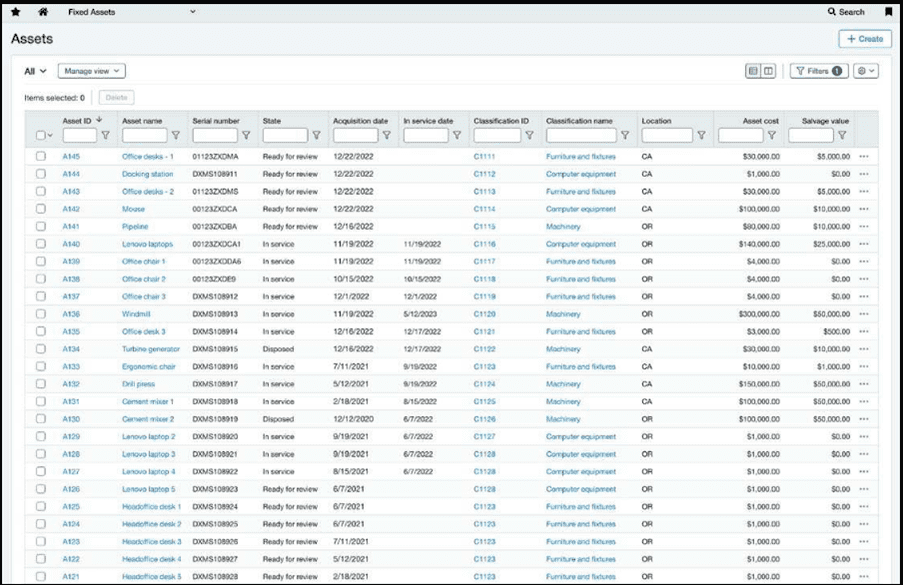Click Location filter input field
This screenshot has width=903, height=585.
667,135
